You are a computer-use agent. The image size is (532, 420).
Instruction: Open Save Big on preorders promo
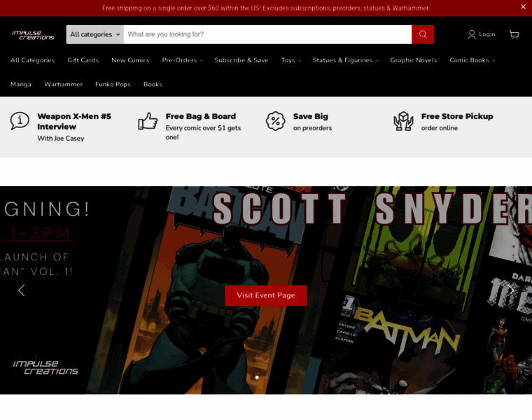tap(310, 116)
